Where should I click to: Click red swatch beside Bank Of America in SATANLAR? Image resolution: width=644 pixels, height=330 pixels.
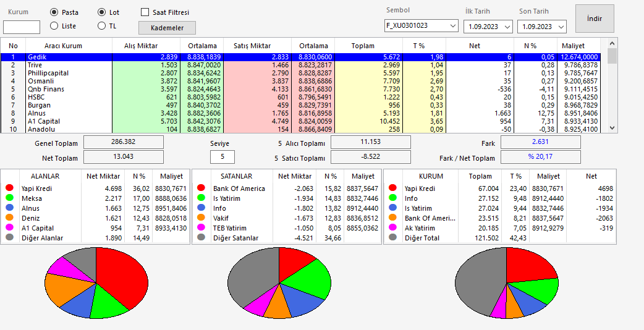click(201, 188)
